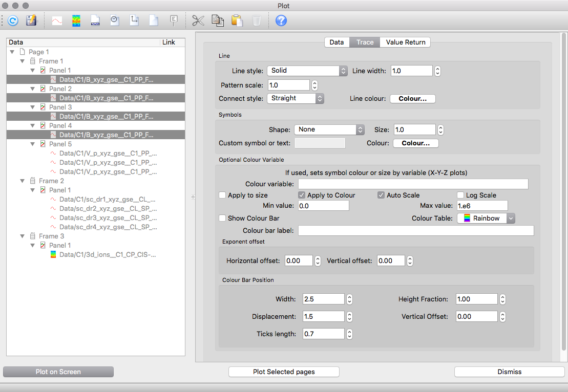Screen dimensions: 568x392
Task: Enable the Apply to size checkbox
Action: click(222, 195)
